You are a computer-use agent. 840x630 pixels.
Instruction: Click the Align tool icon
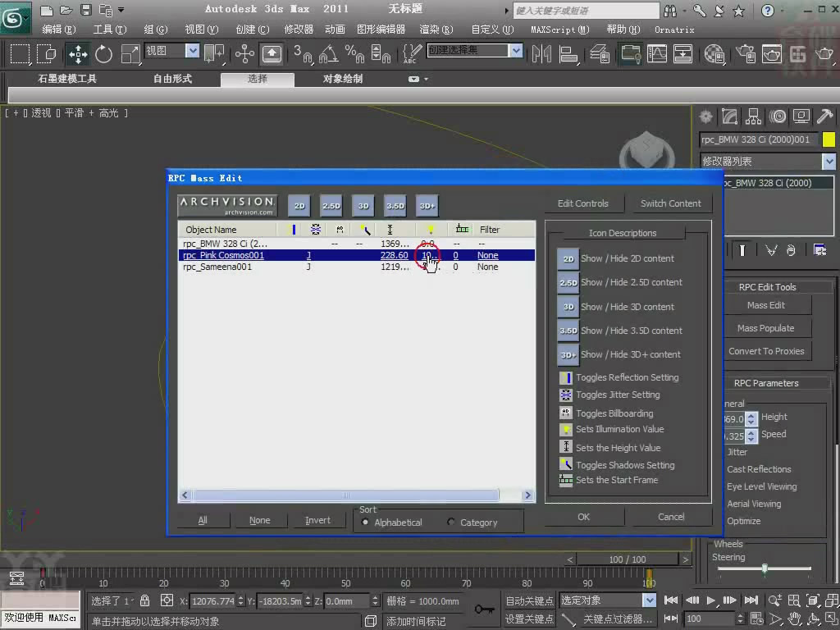coord(568,54)
